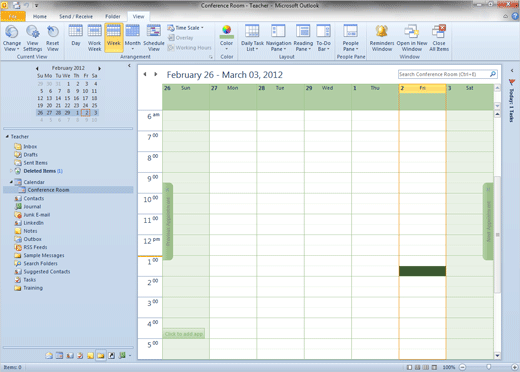The width and height of the screenshot is (520, 372).
Task: Switch to Work Week arrangement
Action: pyautogui.click(x=94, y=38)
